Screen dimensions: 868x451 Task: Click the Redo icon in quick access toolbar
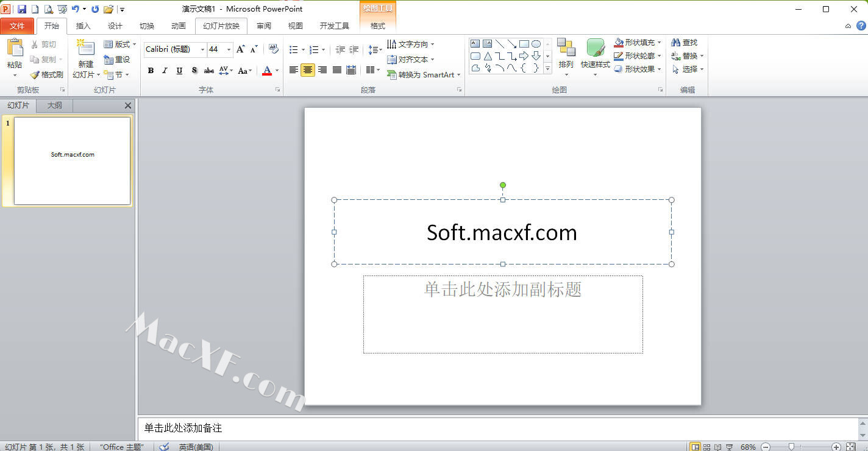click(95, 9)
